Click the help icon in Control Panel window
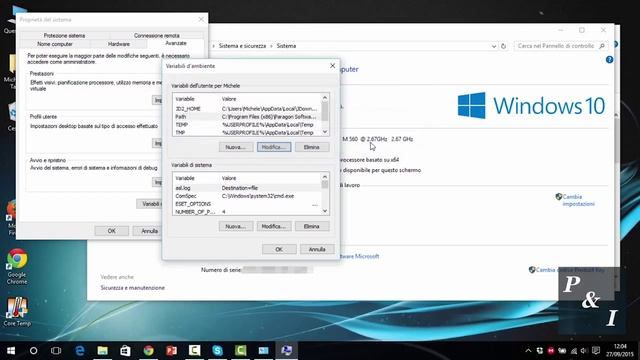640x360 pixels. click(x=609, y=60)
